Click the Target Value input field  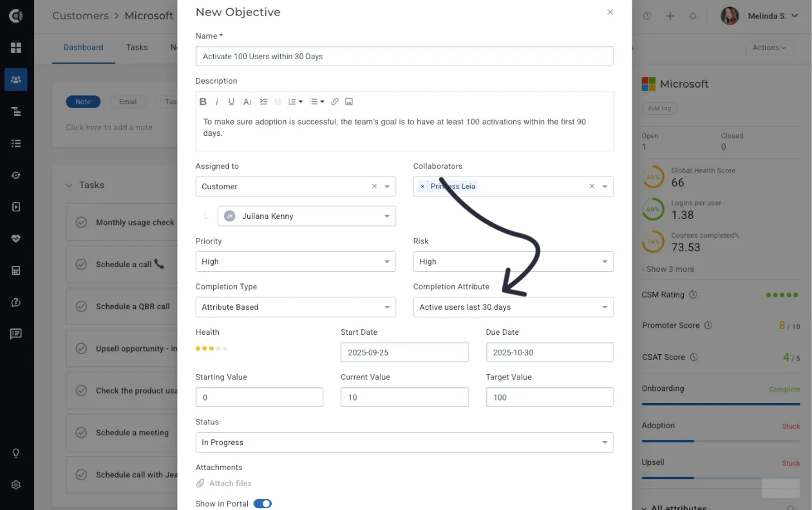click(550, 397)
